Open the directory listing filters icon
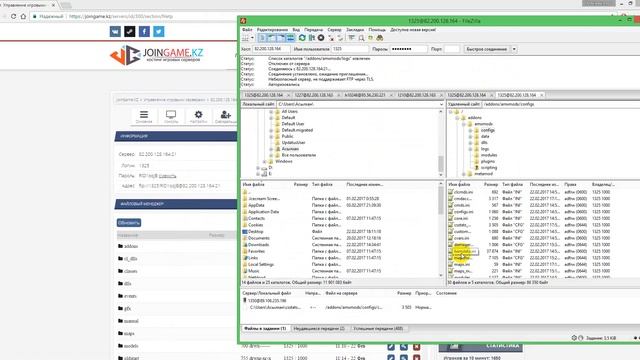This screenshot has width=640, height=360. (x=351, y=38)
